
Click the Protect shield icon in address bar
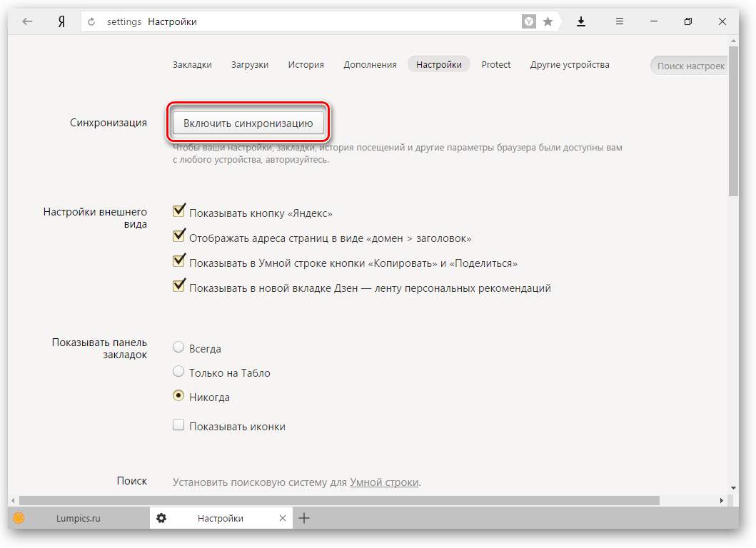(x=529, y=22)
